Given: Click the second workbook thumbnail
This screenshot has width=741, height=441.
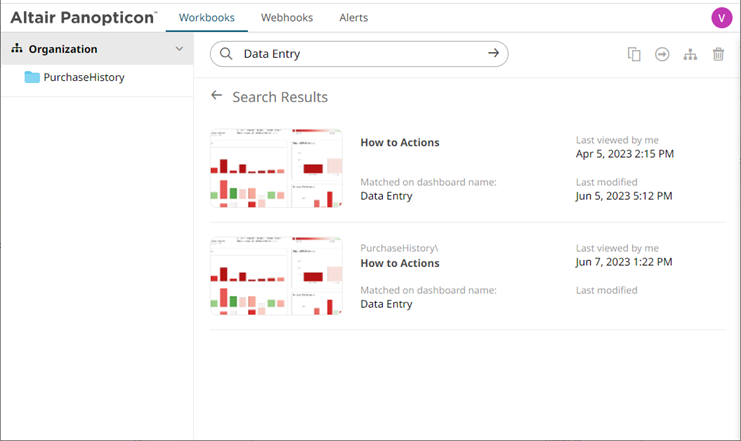Looking at the screenshot, I should pyautogui.click(x=276, y=277).
